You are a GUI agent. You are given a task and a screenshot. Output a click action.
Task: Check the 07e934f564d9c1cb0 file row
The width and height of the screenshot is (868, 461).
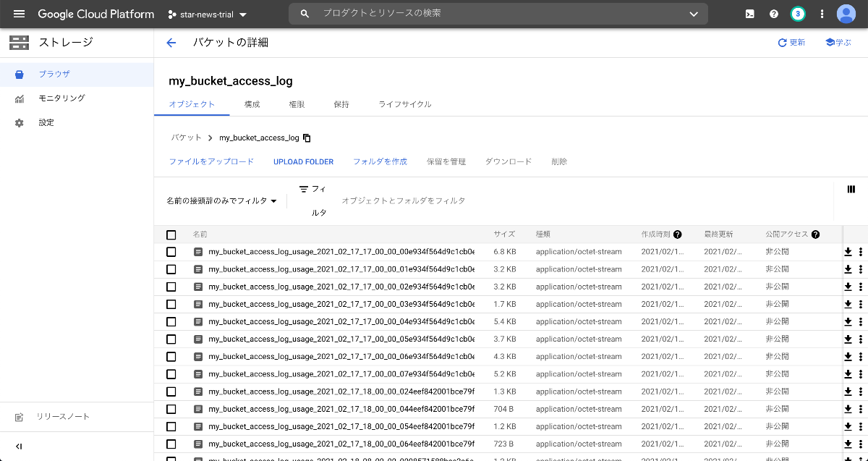point(171,374)
